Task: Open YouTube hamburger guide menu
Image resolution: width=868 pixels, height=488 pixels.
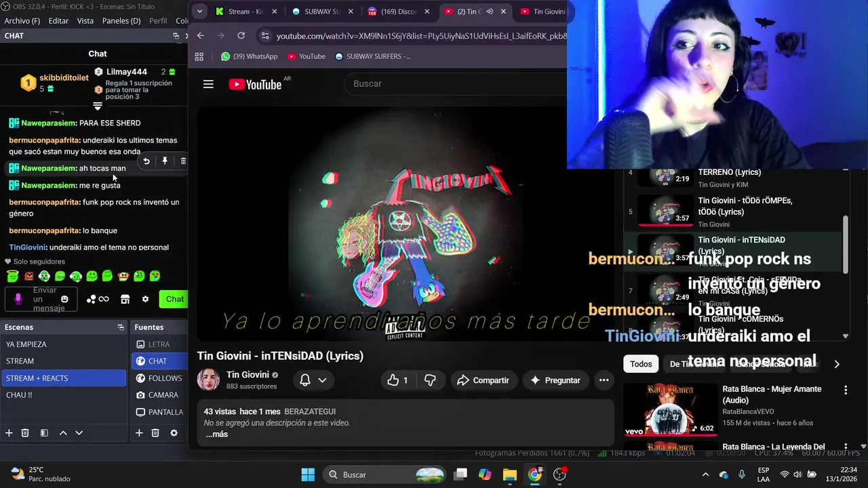Action: click(x=208, y=84)
